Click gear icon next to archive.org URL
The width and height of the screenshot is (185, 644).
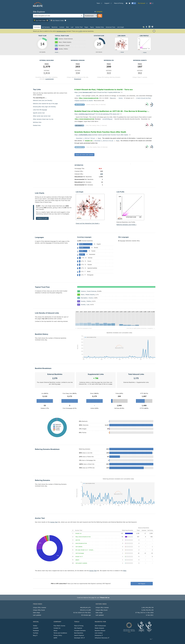point(121,114)
